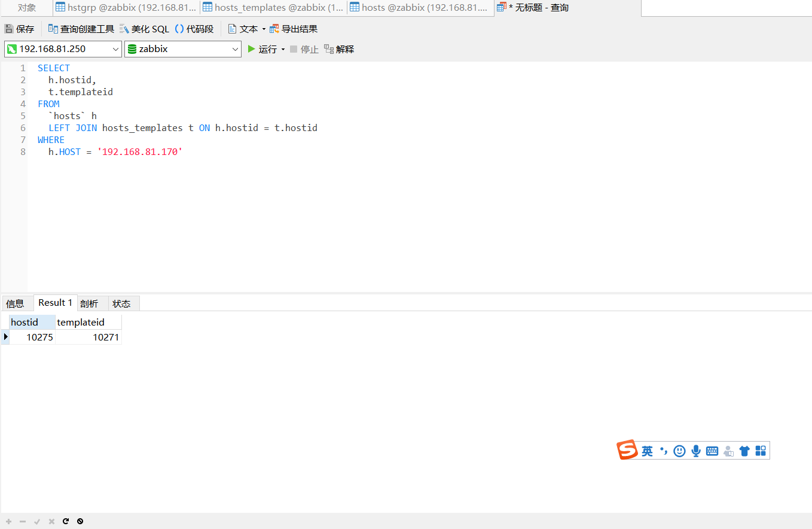Run the query with 运行
The width and height of the screenshot is (812, 529).
point(262,49)
